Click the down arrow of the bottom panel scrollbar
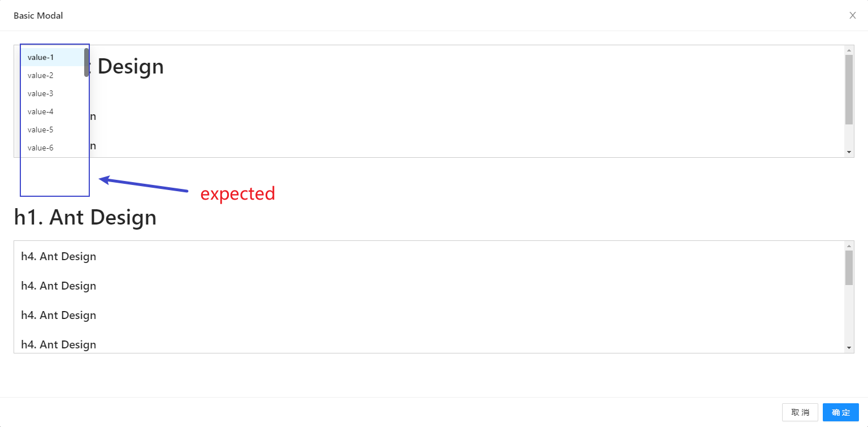Screen dimensions: 868x427 (849, 346)
